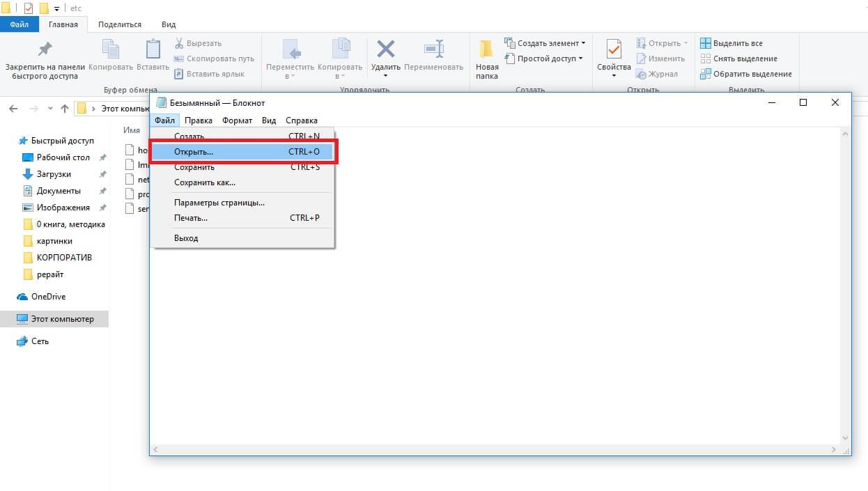Switch to the Share (Поделиться) ribbon tab

[120, 24]
